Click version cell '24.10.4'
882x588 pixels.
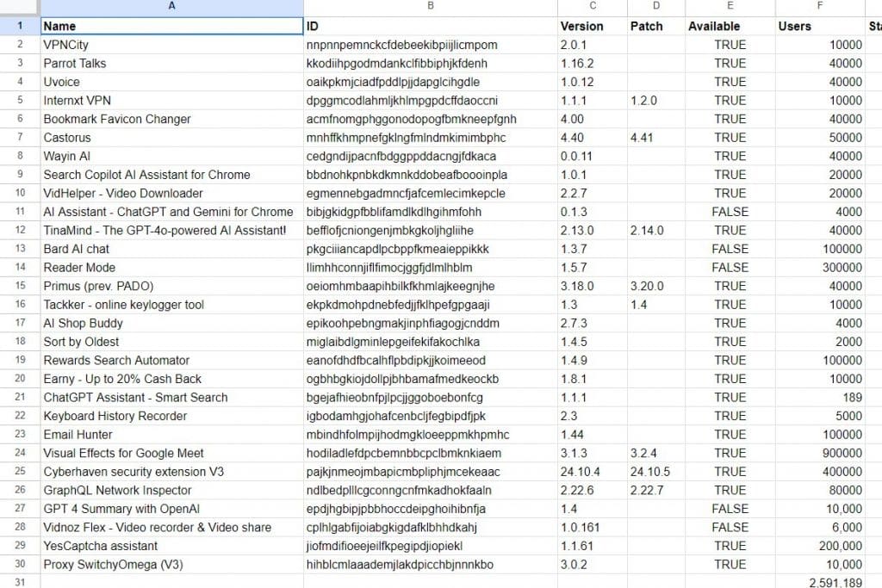coord(593,471)
